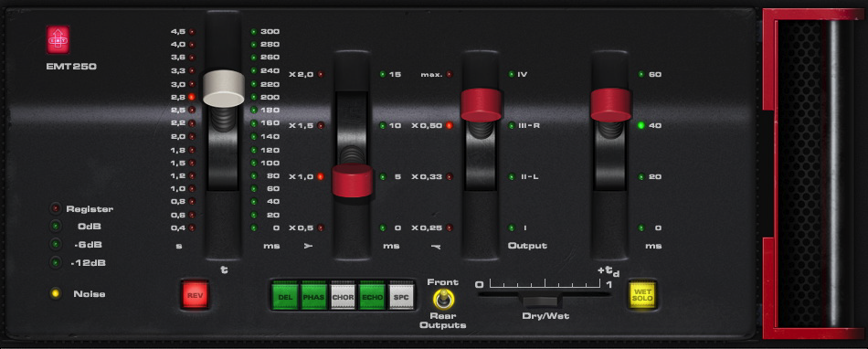Click the Dry/Wet label text
Image resolution: width=868 pixels, height=349 pixels.
[x=545, y=316]
